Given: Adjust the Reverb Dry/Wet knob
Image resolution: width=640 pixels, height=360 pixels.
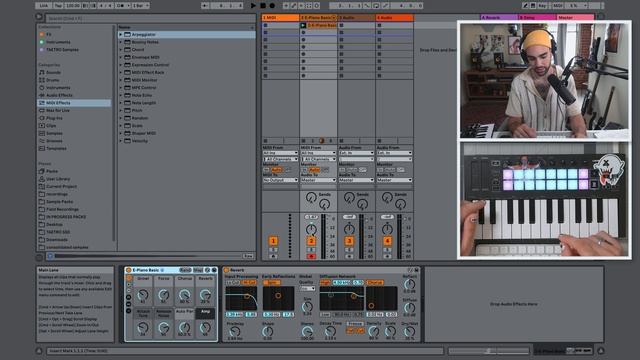Looking at the screenshot, I should pyautogui.click(x=409, y=332).
